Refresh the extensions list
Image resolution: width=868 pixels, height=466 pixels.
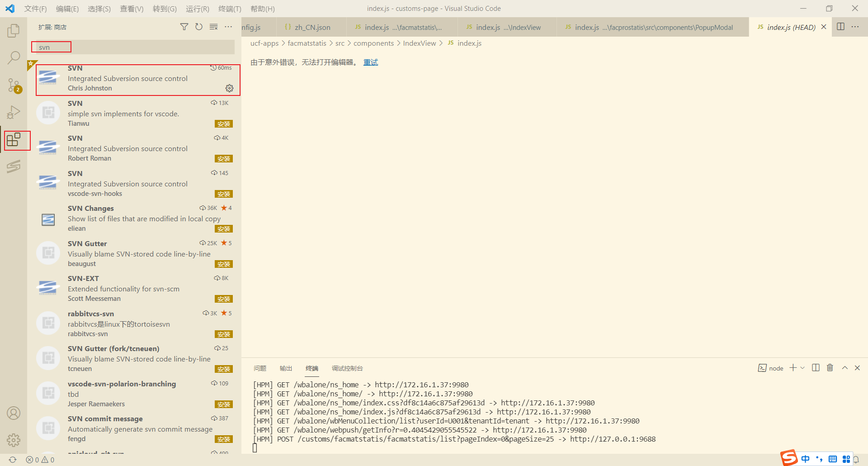point(199,27)
